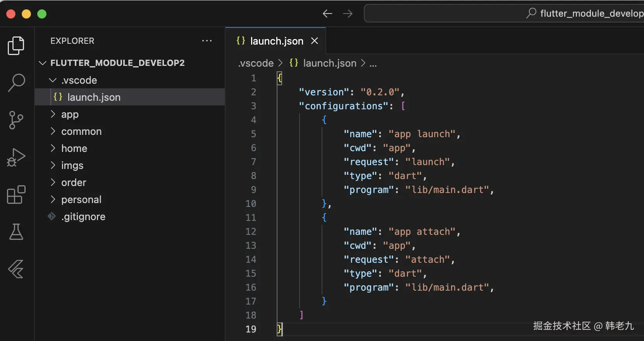Expand the personal folder
Image resolution: width=644 pixels, height=341 pixels.
(81, 200)
